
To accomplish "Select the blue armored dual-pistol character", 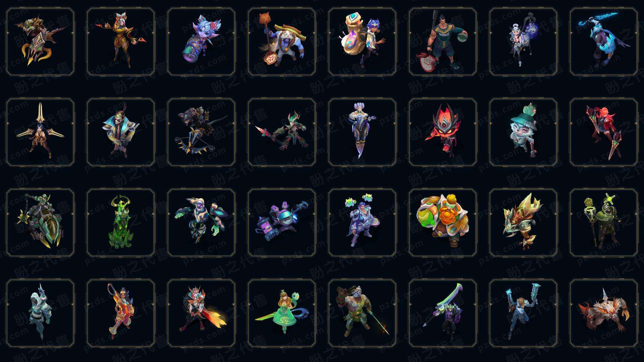I will (x=523, y=313).
